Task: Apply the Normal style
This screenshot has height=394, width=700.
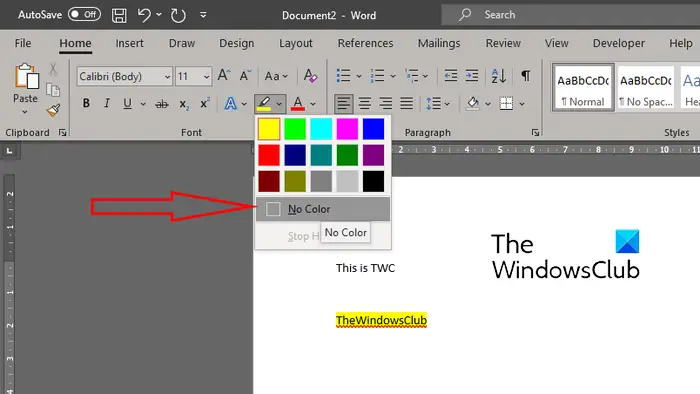Action: [x=583, y=88]
